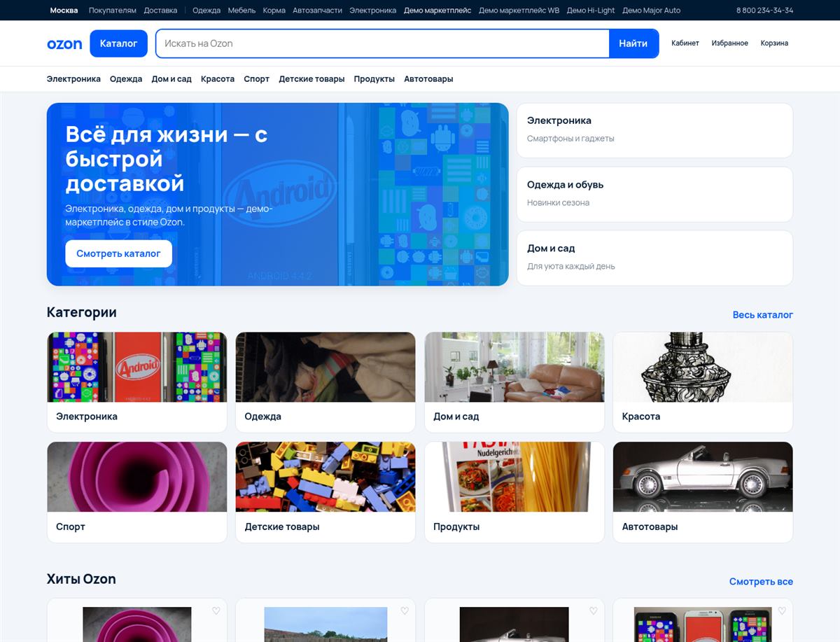The height and width of the screenshot is (642, 840).
Task: Select Красота in the navigation bar
Action: click(x=218, y=79)
